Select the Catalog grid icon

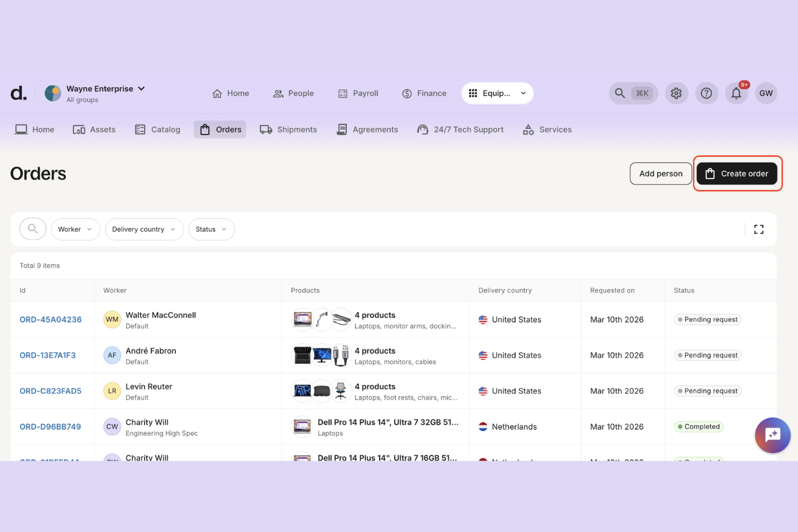pyautogui.click(x=140, y=129)
